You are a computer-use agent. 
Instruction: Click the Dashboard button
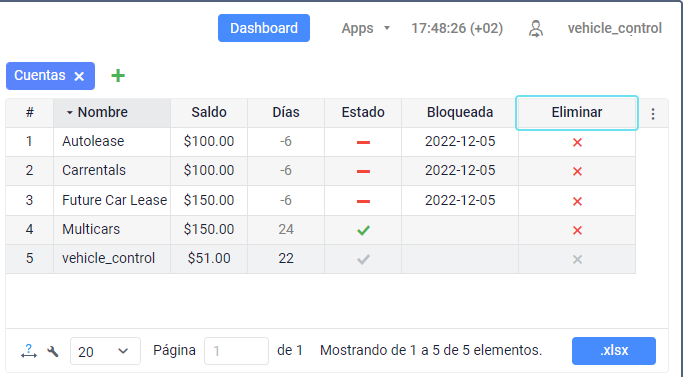tap(264, 28)
